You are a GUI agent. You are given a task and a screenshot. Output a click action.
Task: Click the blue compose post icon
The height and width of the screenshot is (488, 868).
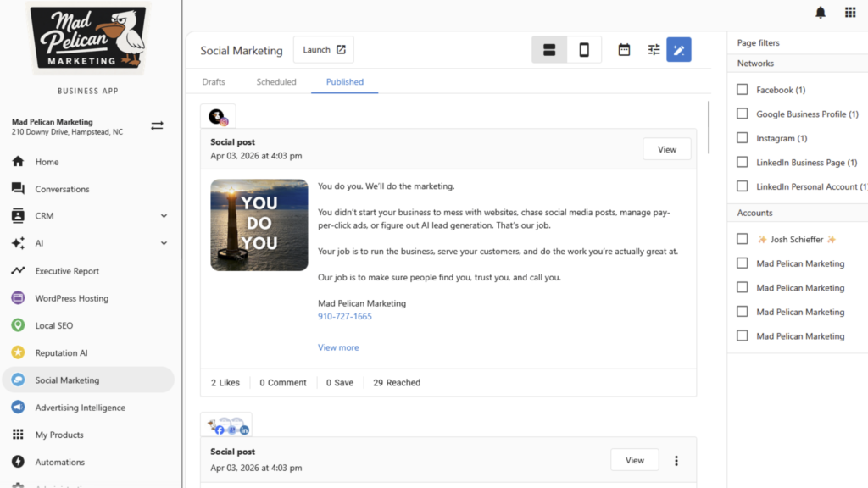point(679,50)
